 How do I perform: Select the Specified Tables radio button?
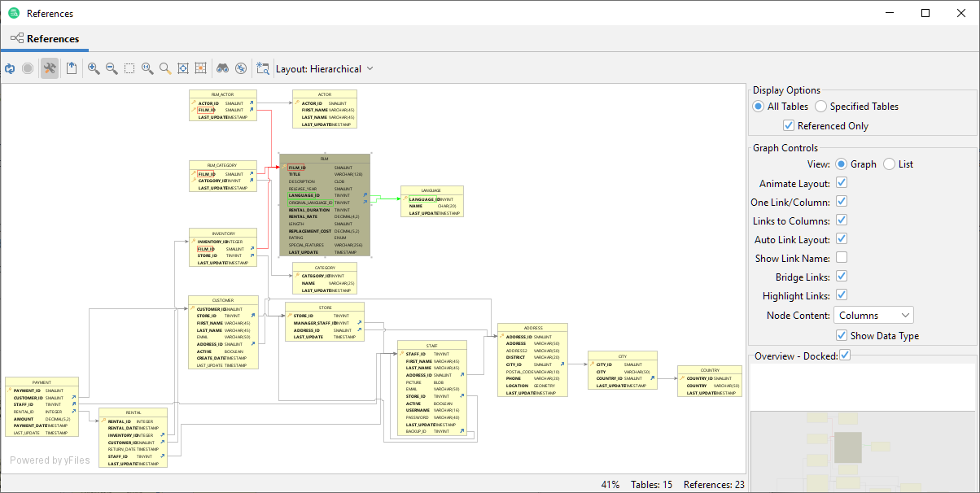pos(820,106)
